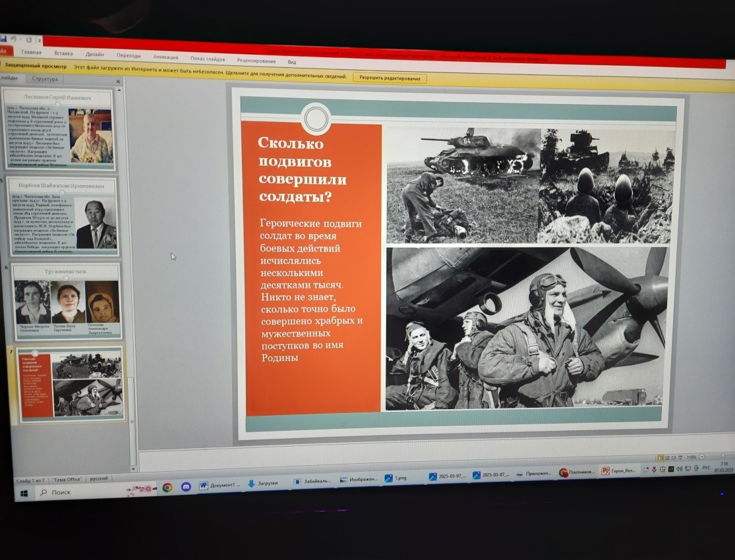Click русский language status indicator

[99, 478]
